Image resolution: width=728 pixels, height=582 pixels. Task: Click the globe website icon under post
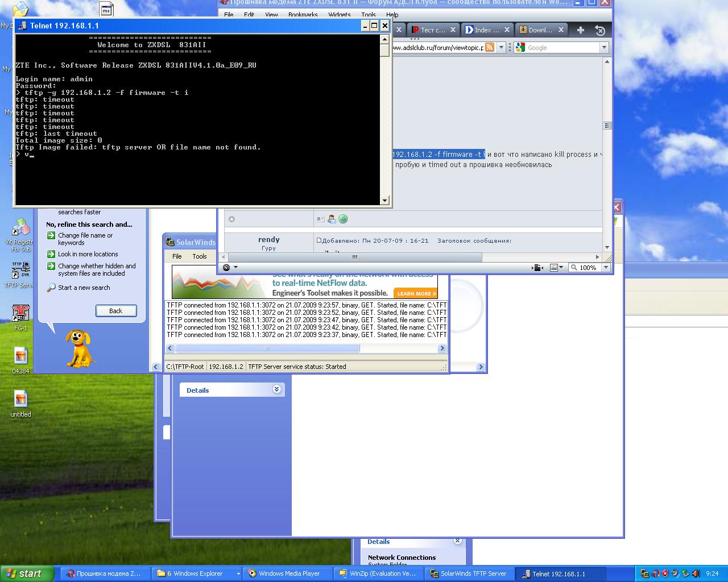pyautogui.click(x=343, y=219)
